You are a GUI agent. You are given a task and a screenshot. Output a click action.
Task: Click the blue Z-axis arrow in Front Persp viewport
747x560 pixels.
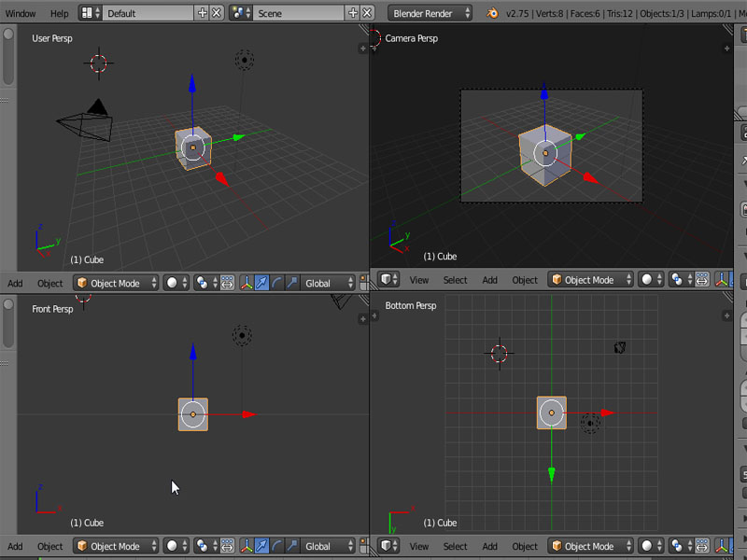[193, 352]
